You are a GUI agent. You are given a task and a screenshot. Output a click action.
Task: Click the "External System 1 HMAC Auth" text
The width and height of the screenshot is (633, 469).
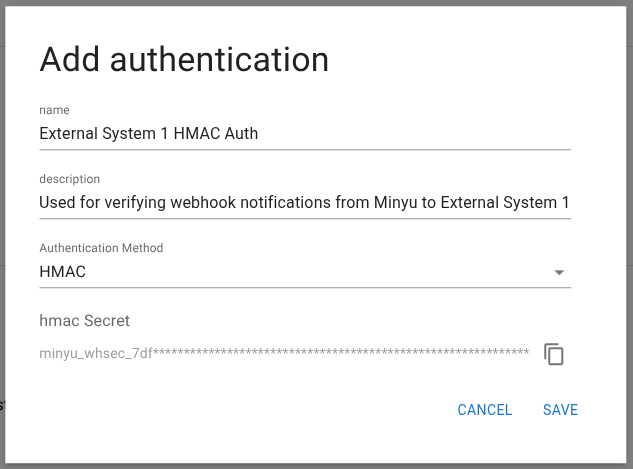click(149, 133)
